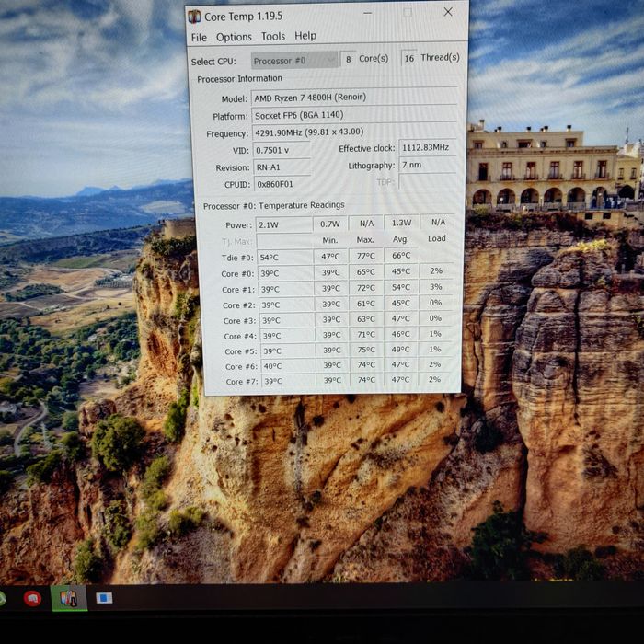Click the CPUID value 0x860F01

point(282,184)
